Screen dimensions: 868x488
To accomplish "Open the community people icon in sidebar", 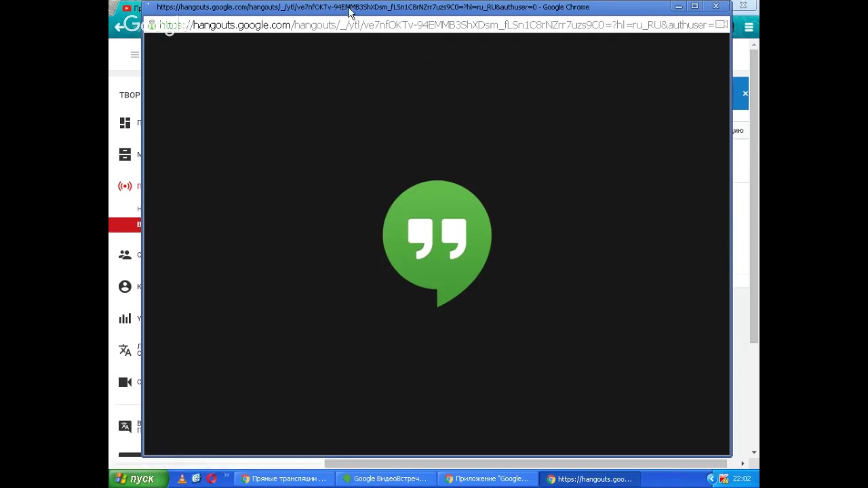I will point(125,255).
